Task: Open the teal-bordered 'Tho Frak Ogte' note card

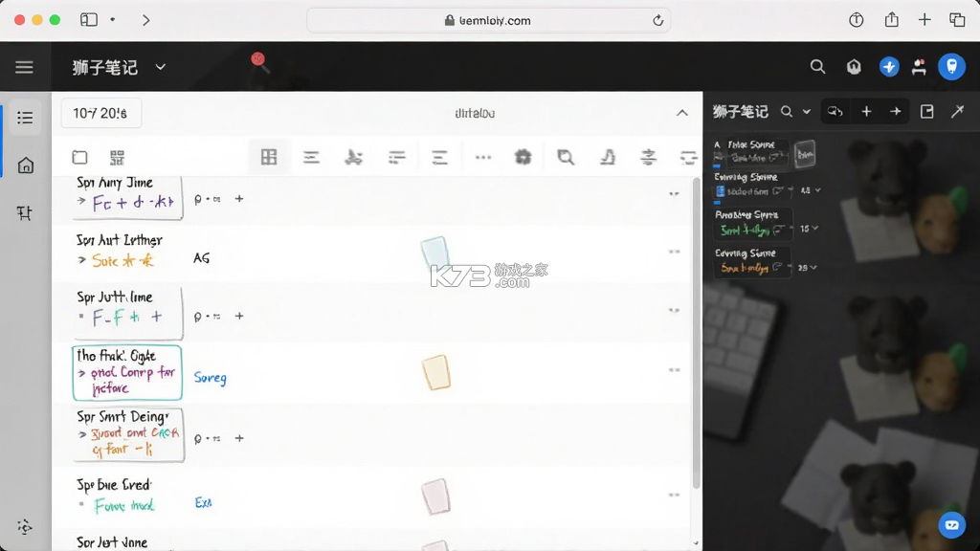Action: click(127, 372)
